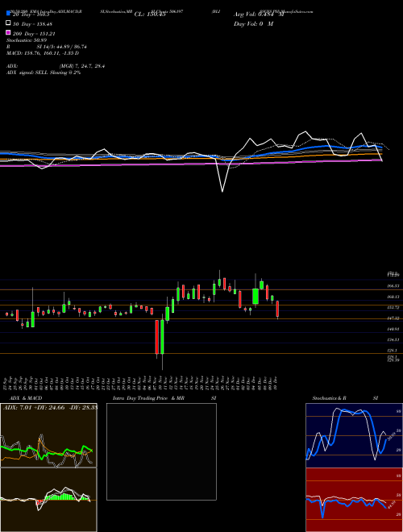Open the red RSI chart panel

point(354,500)
